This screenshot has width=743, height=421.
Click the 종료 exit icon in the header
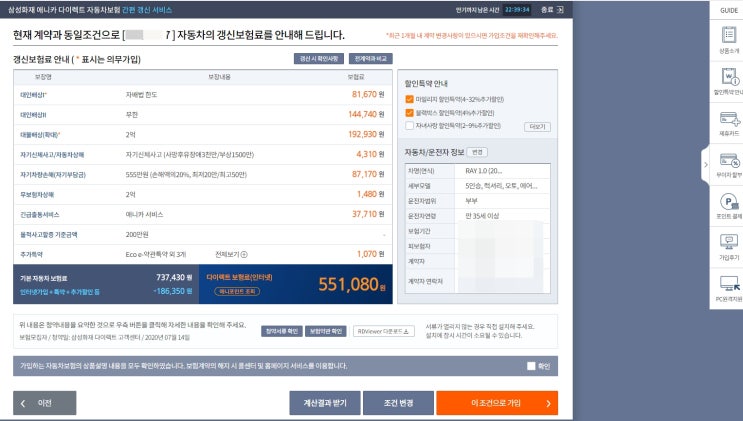coord(560,9)
